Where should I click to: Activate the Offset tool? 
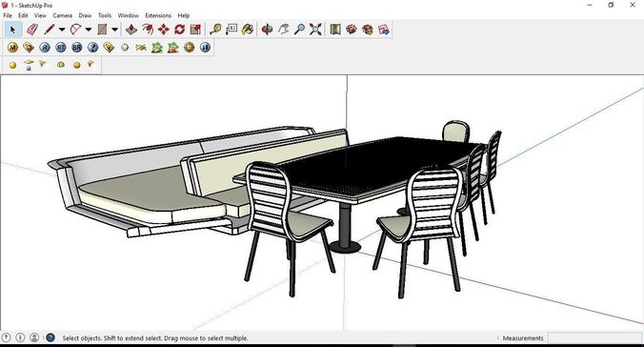(x=148, y=30)
